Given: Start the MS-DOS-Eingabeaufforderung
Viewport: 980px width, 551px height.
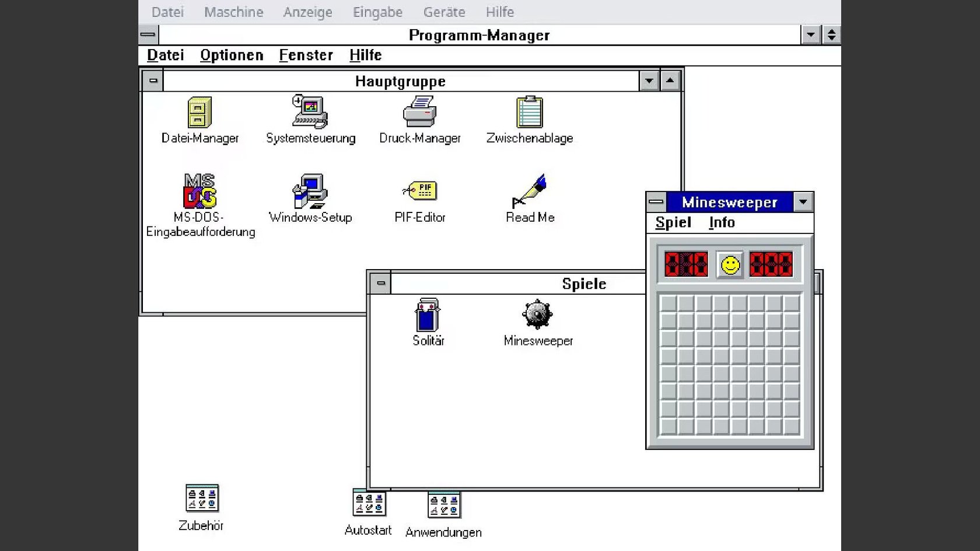Looking at the screenshot, I should [200, 193].
